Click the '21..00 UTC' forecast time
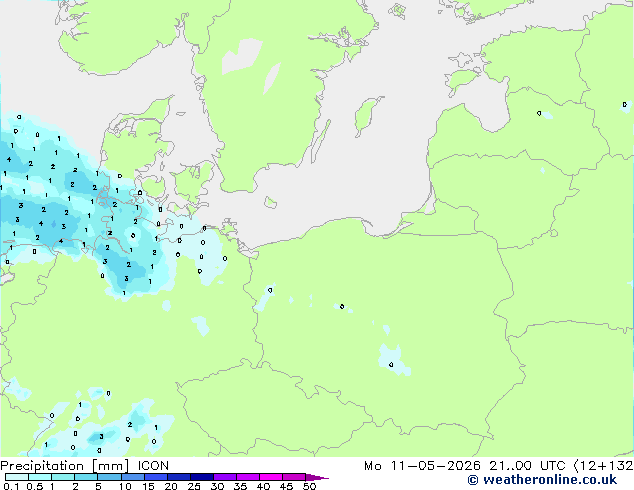The width and height of the screenshot is (634, 490). pyautogui.click(x=527, y=466)
